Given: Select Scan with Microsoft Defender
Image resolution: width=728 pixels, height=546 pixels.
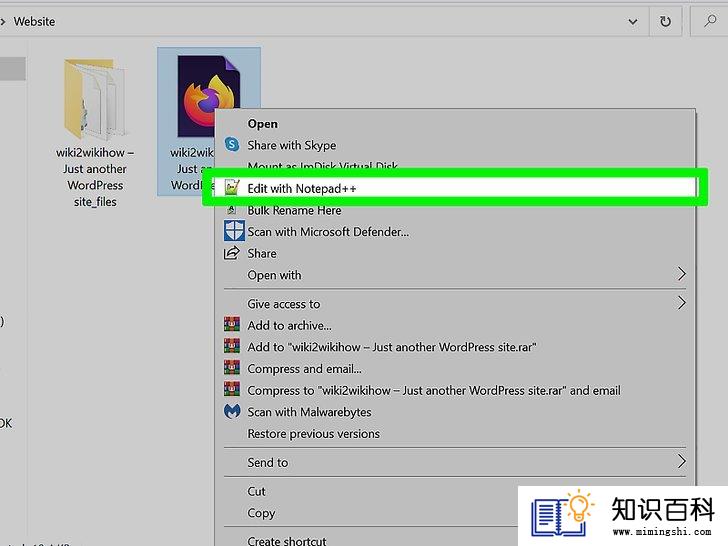Looking at the screenshot, I should (x=455, y=231).
